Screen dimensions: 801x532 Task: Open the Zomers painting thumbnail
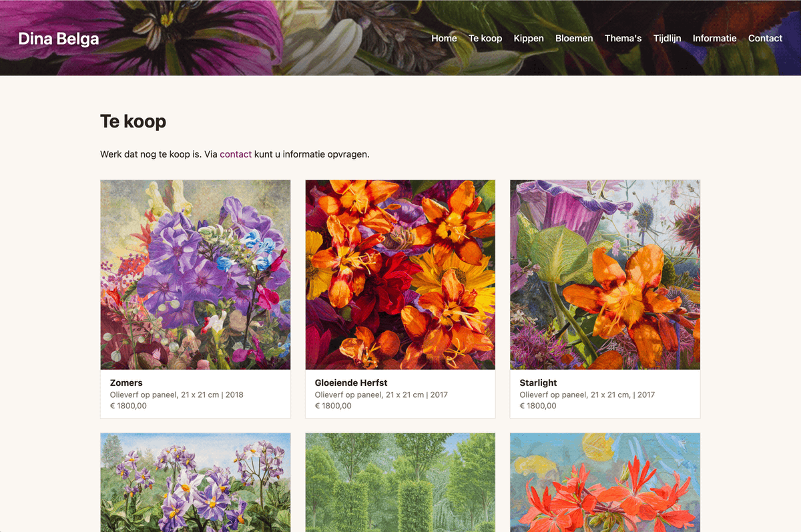(196, 274)
